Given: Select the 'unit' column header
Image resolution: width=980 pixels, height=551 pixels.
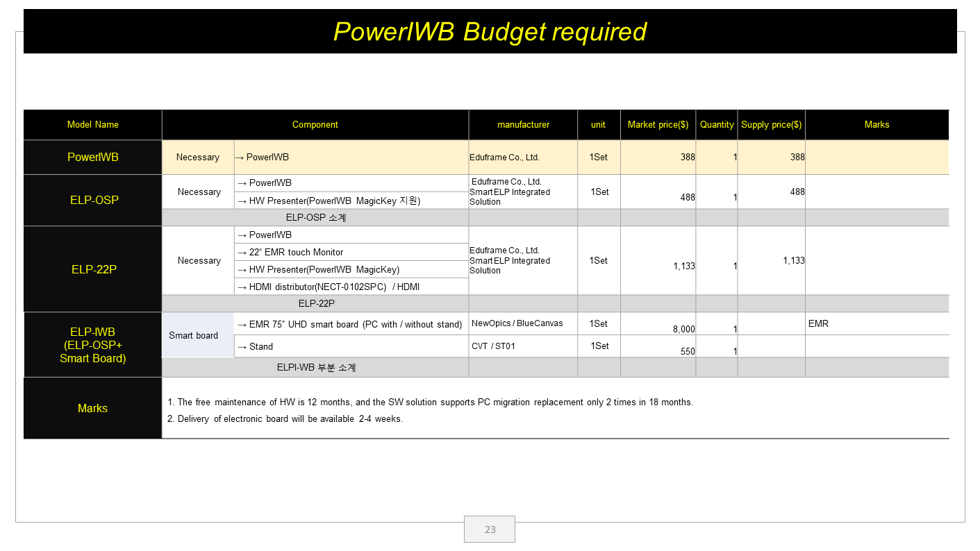Looking at the screenshot, I should tap(598, 125).
